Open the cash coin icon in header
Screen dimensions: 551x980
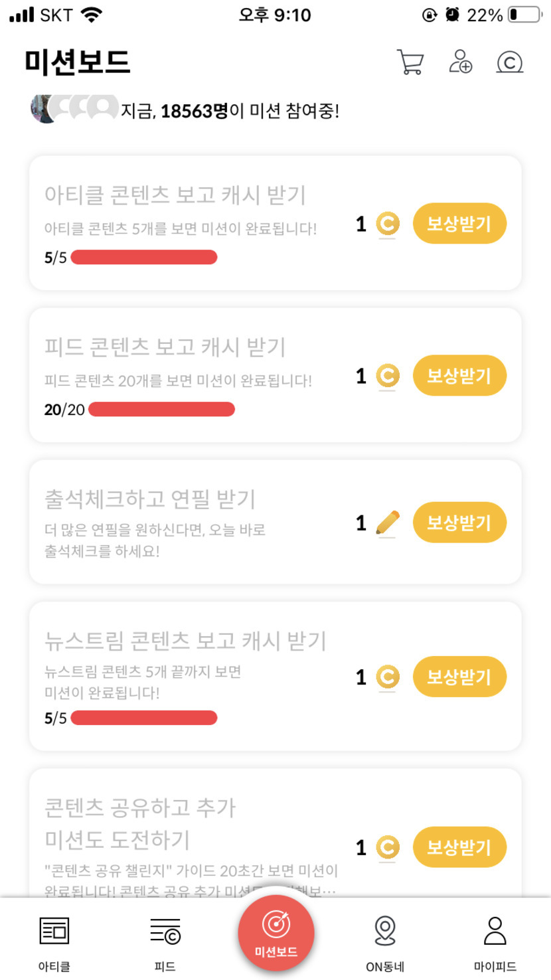pos(509,62)
